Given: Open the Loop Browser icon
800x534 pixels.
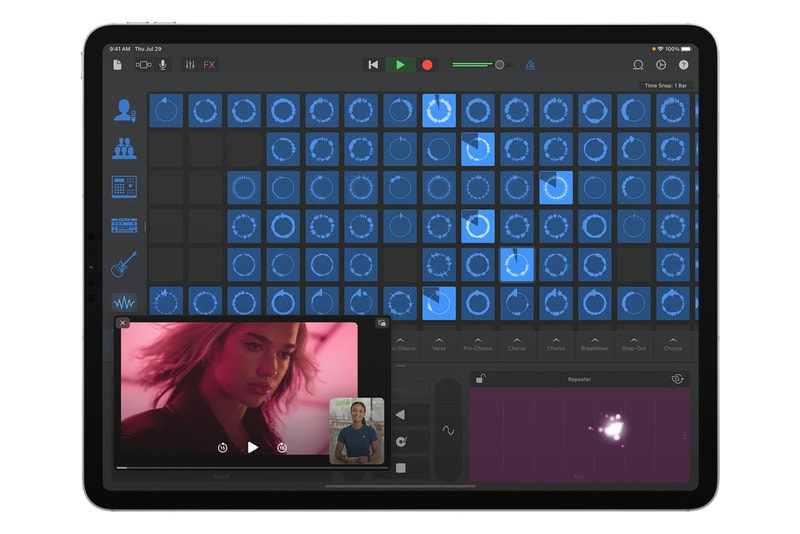Looking at the screenshot, I should click(x=638, y=65).
